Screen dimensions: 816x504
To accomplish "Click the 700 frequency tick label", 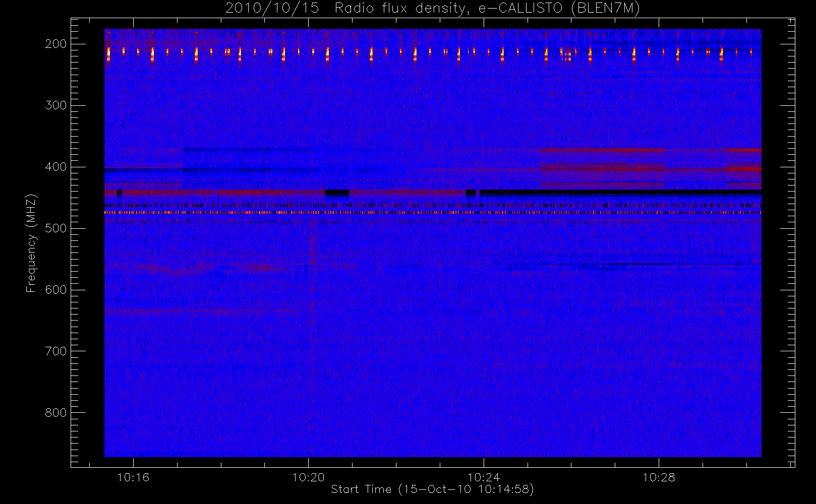I will pos(55,351).
